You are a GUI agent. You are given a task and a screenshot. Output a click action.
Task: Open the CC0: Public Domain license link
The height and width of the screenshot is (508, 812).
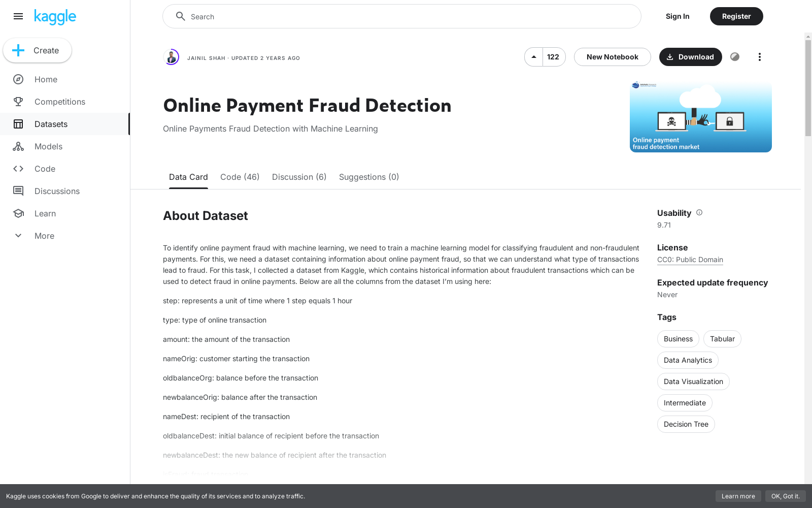click(690, 260)
